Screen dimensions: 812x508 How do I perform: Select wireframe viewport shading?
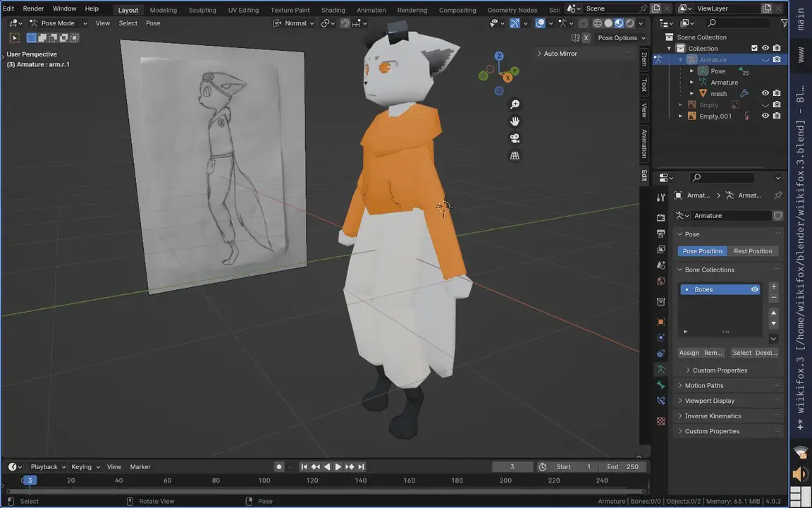point(598,23)
